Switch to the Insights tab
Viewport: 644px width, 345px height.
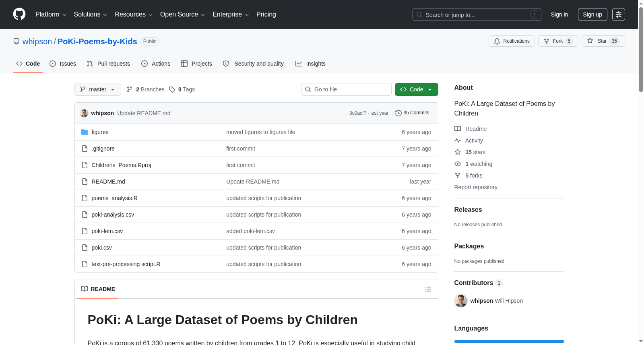pos(310,64)
